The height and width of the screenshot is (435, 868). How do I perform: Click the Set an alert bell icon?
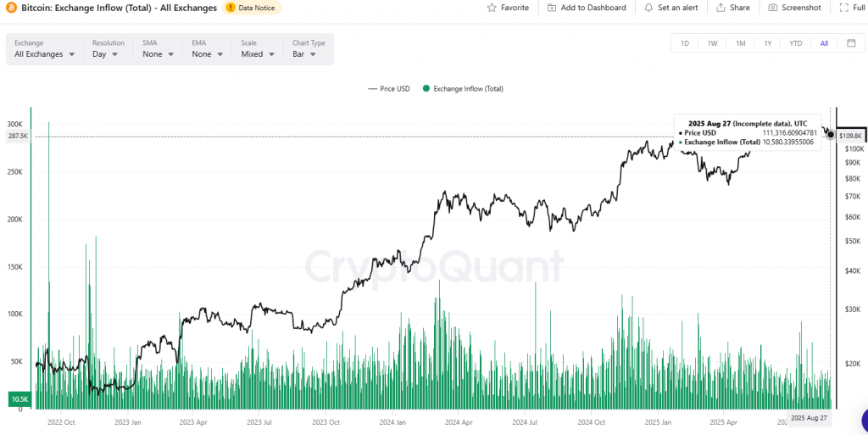tap(649, 8)
